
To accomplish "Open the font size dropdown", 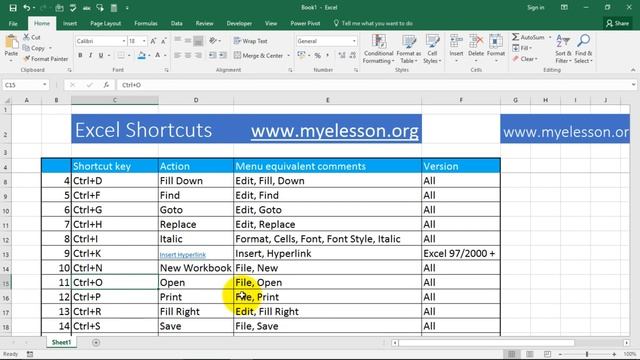I will coord(144,41).
